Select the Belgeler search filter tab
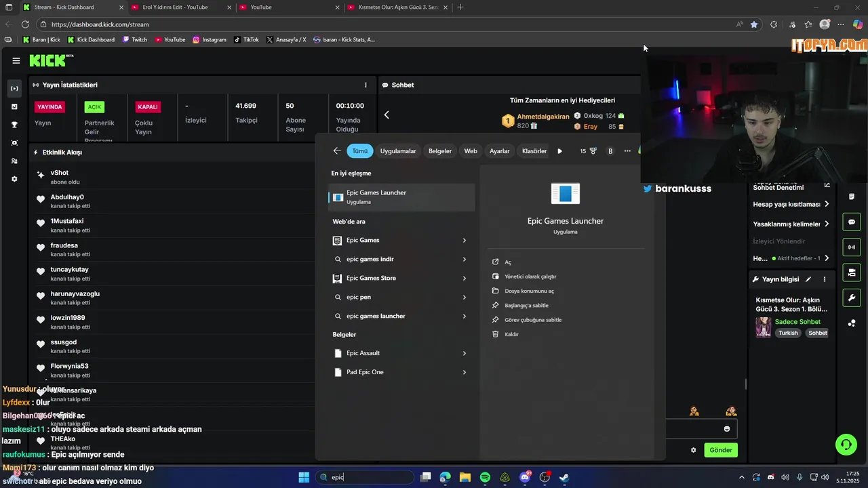The image size is (868, 488). click(440, 151)
